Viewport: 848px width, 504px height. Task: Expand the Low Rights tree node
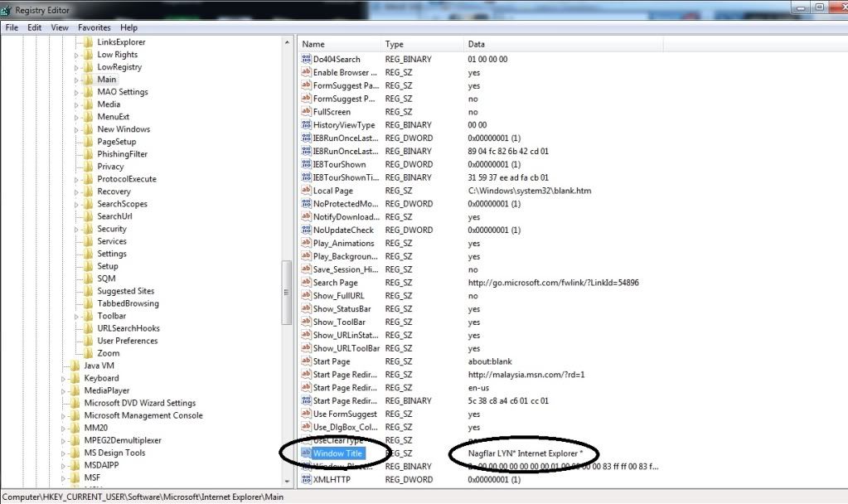click(77, 55)
